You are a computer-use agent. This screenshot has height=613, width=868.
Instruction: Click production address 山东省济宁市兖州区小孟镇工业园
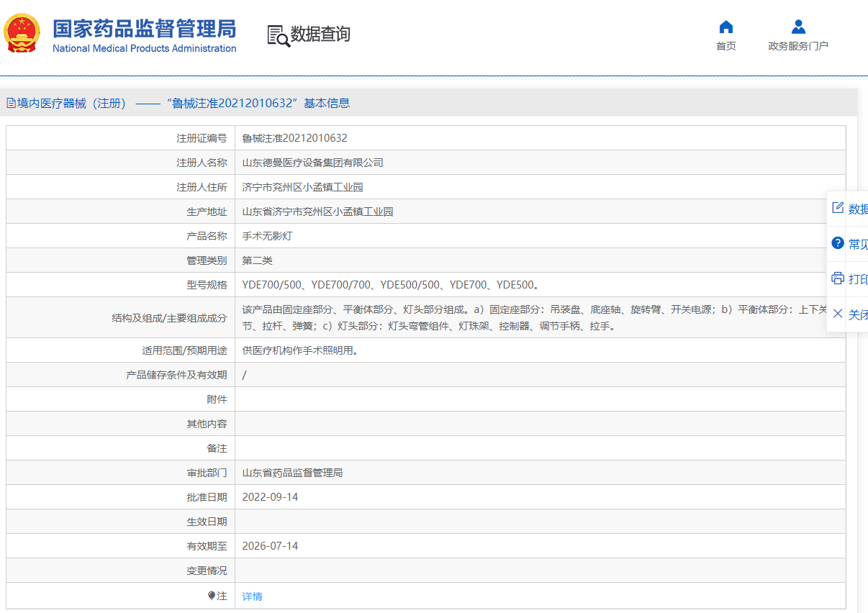point(318,212)
